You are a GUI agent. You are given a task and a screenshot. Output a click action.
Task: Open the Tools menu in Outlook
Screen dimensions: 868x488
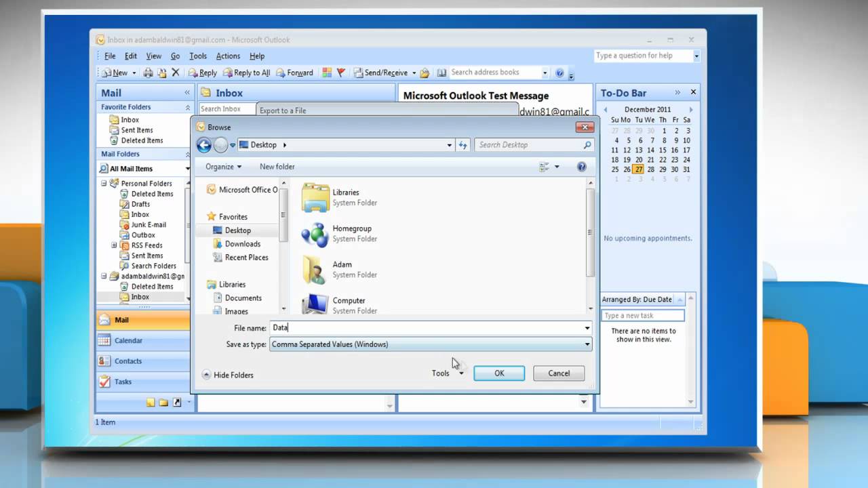198,56
